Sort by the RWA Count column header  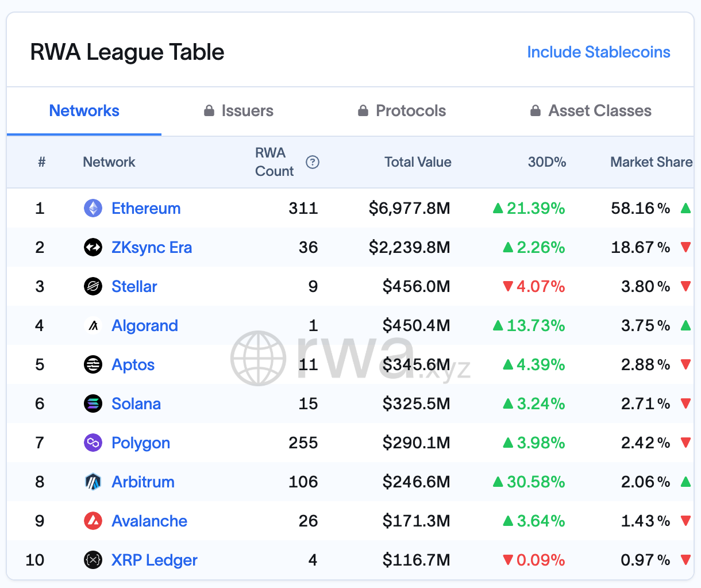[275, 162]
